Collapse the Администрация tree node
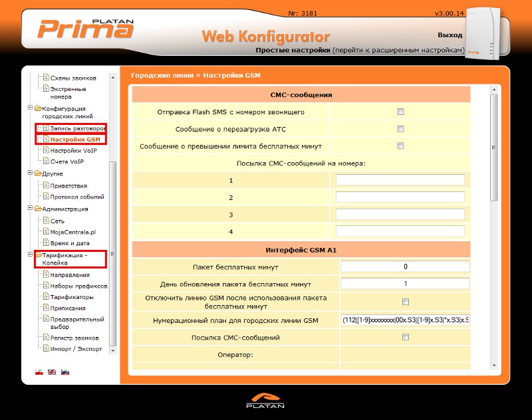The image size is (532, 420). coord(30,208)
